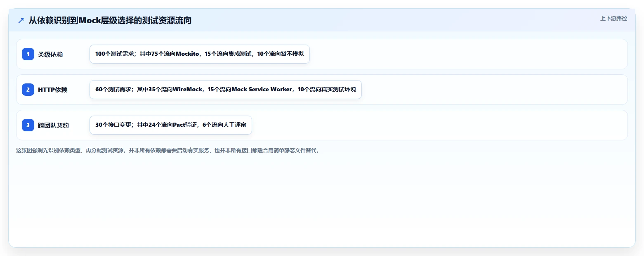
Task: Click the HTTP依赖 row label
Action: [x=52, y=90]
